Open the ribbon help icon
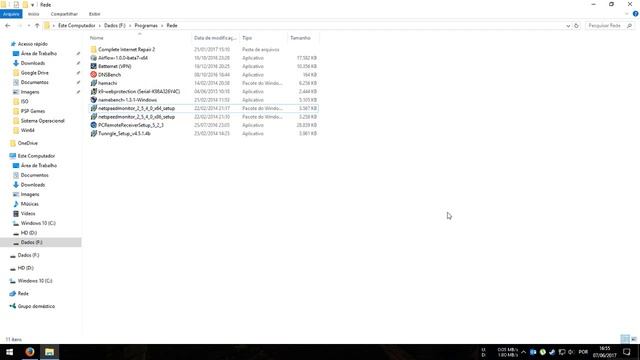The width and height of the screenshot is (640, 360). [x=635, y=14]
